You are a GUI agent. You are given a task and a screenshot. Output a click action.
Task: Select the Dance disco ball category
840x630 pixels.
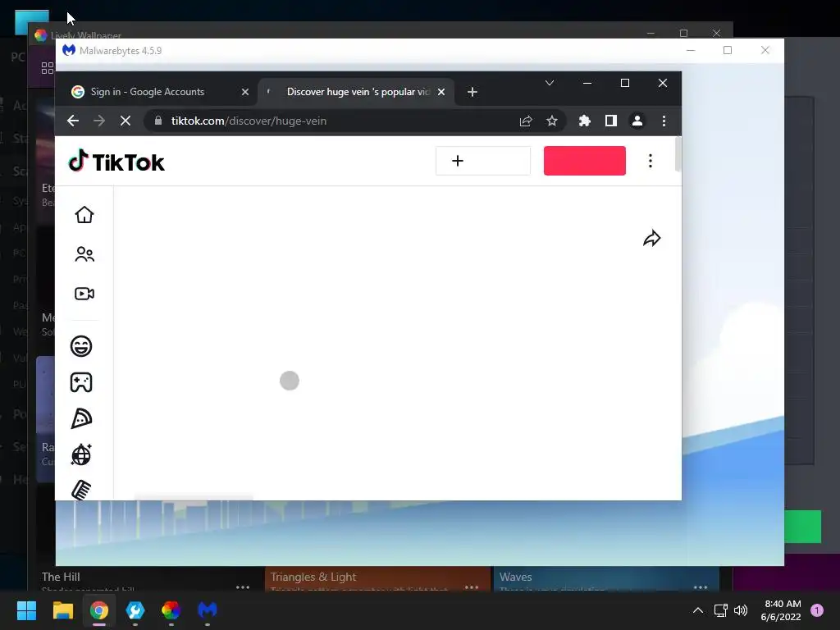point(81,454)
